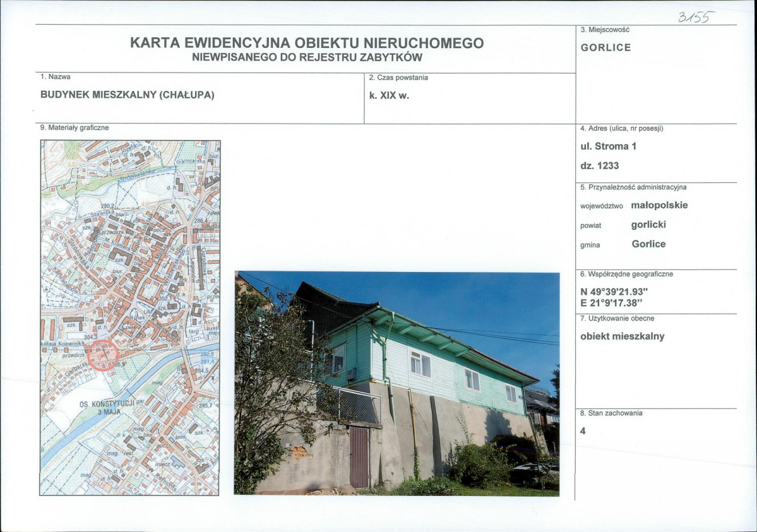Click the locality value 'GORLICE'
The width and height of the screenshot is (757, 532).
[606, 48]
